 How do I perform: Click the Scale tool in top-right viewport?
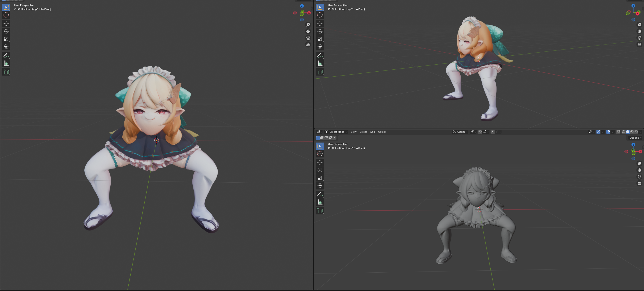coord(320,39)
